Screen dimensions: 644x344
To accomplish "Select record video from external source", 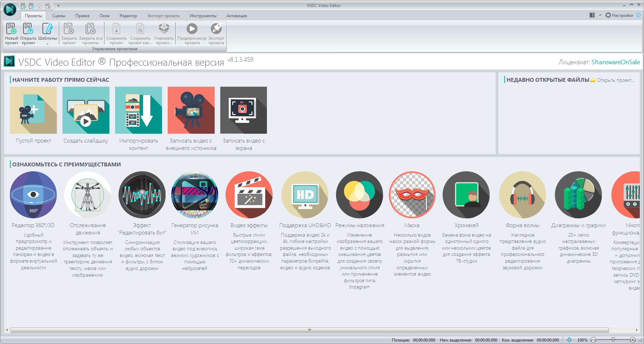I will pos(191,110).
